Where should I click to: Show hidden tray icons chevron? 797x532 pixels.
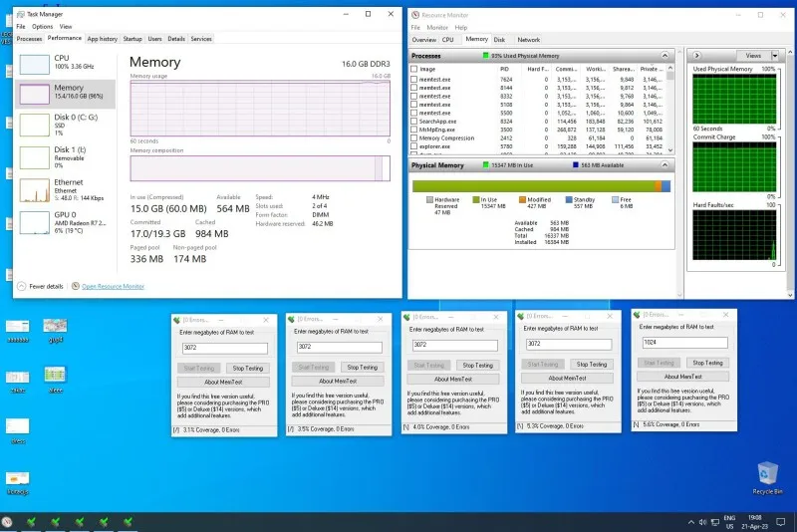pos(690,522)
